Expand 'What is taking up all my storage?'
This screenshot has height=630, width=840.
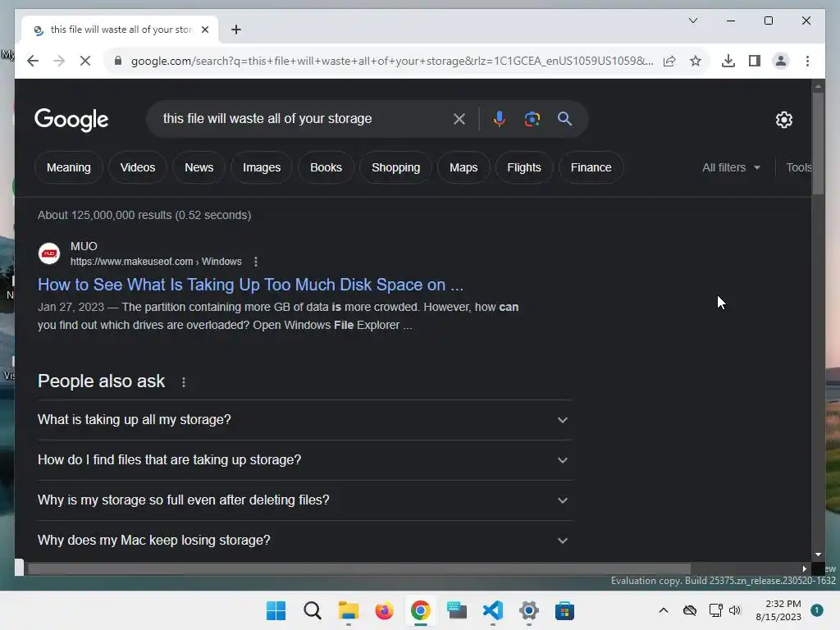[x=304, y=419]
